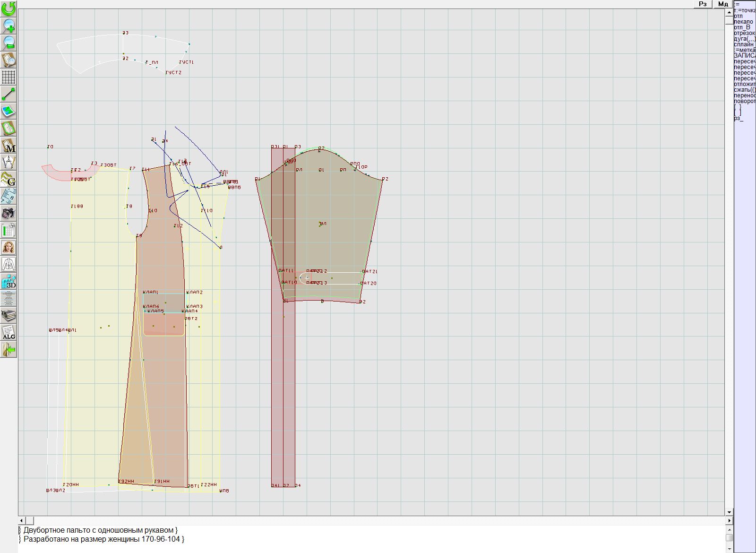This screenshot has height=553, width=756.
Task: Select 'лекало' in the command list
Action: click(x=744, y=22)
